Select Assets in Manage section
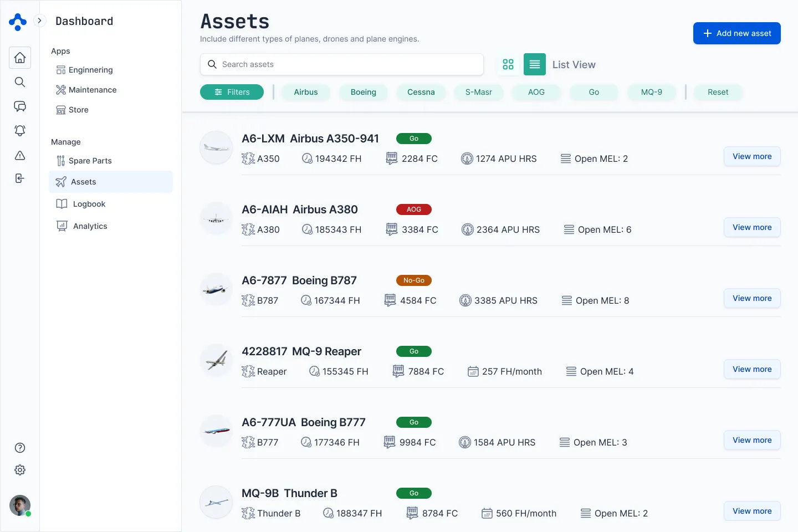Viewport: 798px width, 532px height. 111,182
